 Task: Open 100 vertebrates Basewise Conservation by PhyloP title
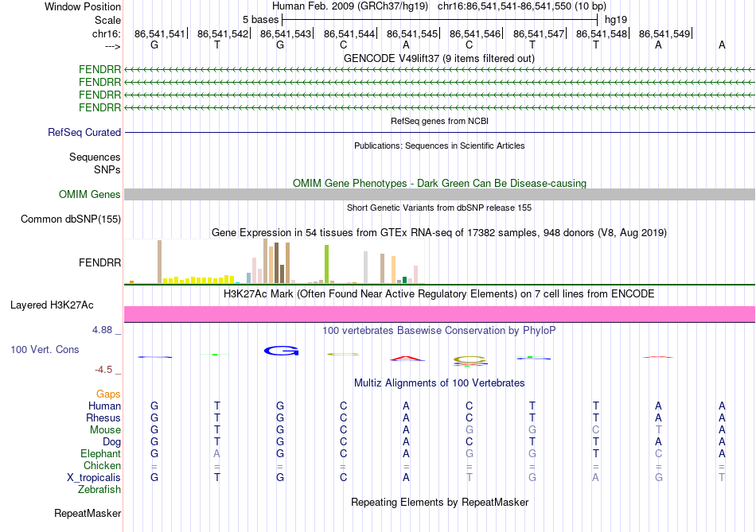tap(439, 331)
